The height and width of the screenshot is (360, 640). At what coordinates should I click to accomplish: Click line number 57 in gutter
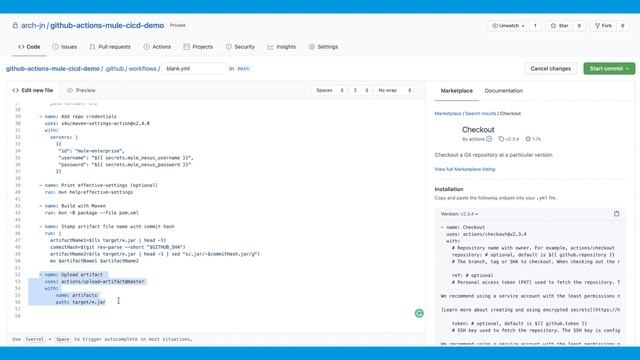[18, 309]
